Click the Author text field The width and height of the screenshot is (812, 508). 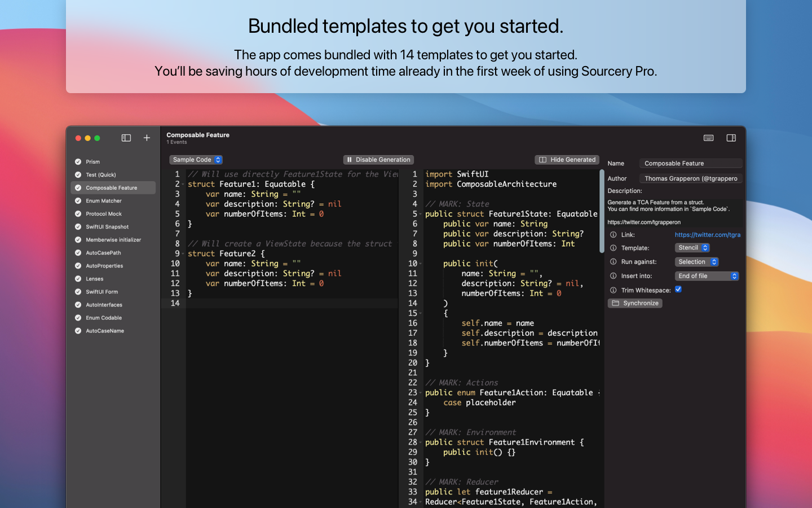tap(690, 178)
